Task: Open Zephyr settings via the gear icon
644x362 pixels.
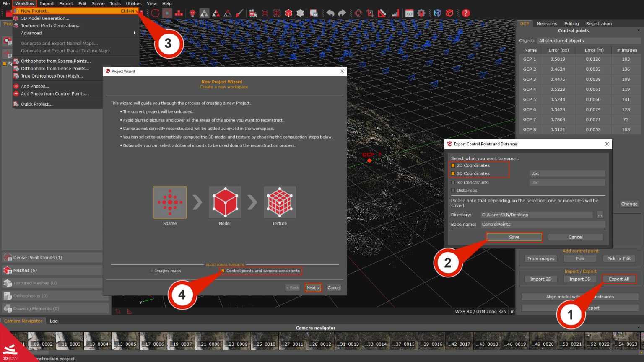Action: [x=422, y=13]
